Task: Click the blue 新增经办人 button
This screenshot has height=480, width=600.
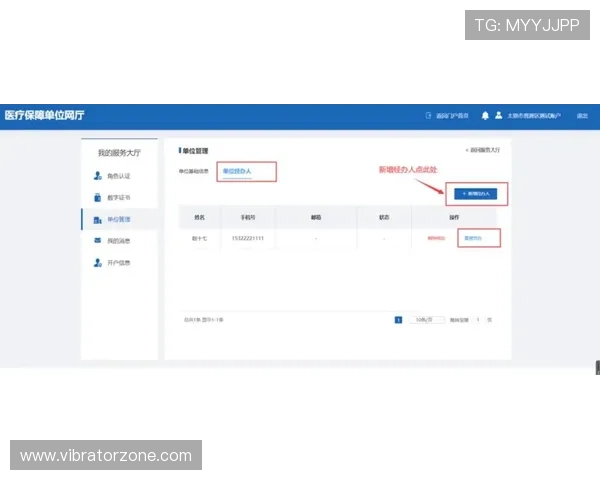Action: point(476,193)
